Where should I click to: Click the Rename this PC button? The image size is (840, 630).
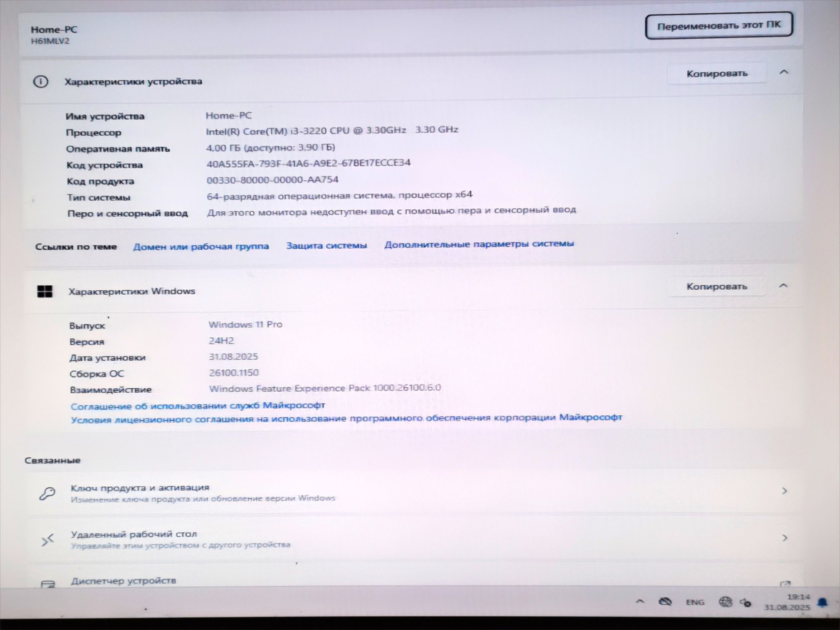[x=719, y=26]
